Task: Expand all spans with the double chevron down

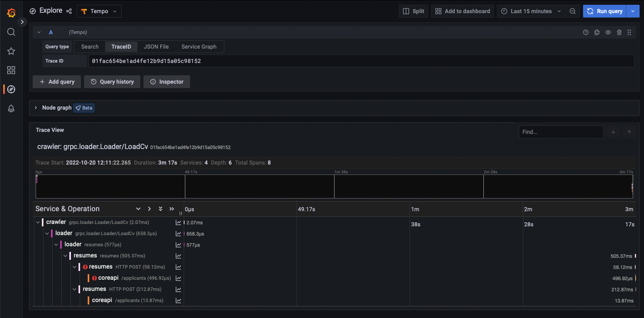Action: 161,209
